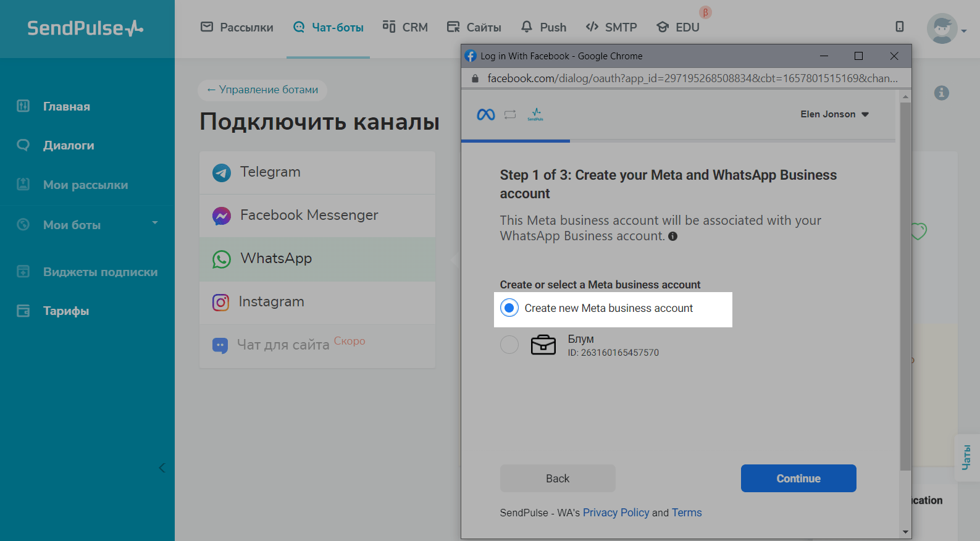Open Мои рассылки in the sidebar
The height and width of the screenshot is (541, 980).
tap(85, 185)
